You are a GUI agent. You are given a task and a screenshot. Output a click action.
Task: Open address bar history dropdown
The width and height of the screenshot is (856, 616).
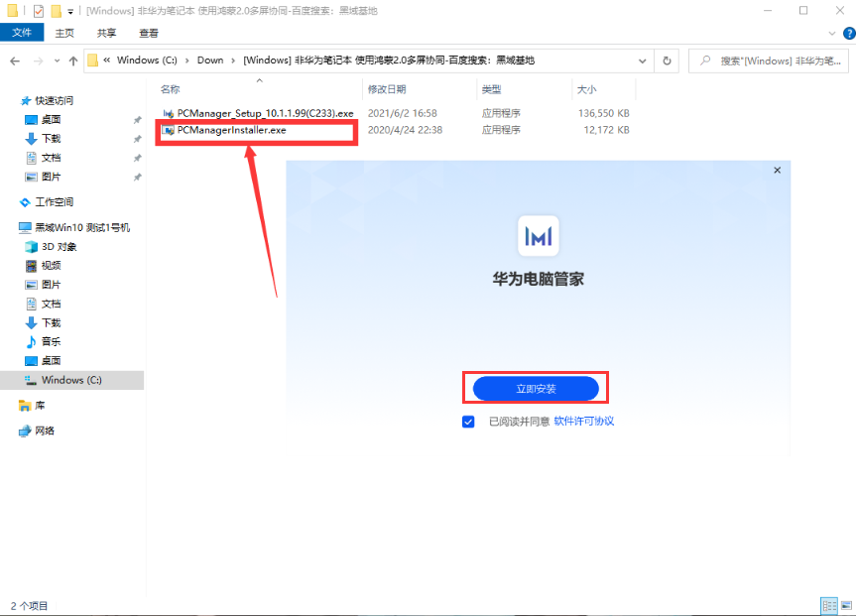(643, 61)
